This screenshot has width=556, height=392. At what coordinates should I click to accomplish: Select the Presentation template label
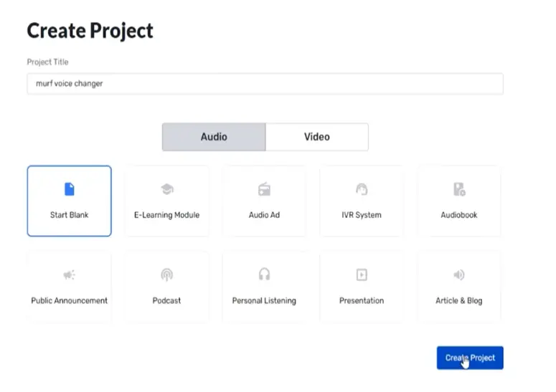point(362,301)
